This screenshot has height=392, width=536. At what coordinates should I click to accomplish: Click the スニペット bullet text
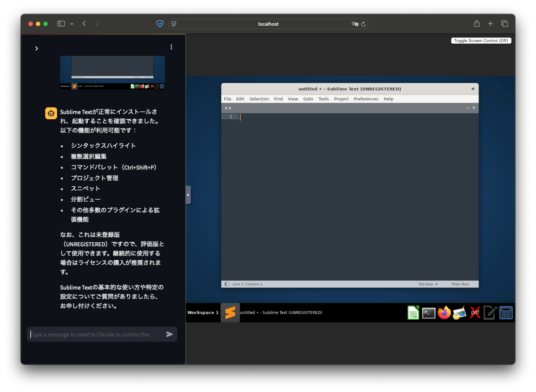point(85,189)
